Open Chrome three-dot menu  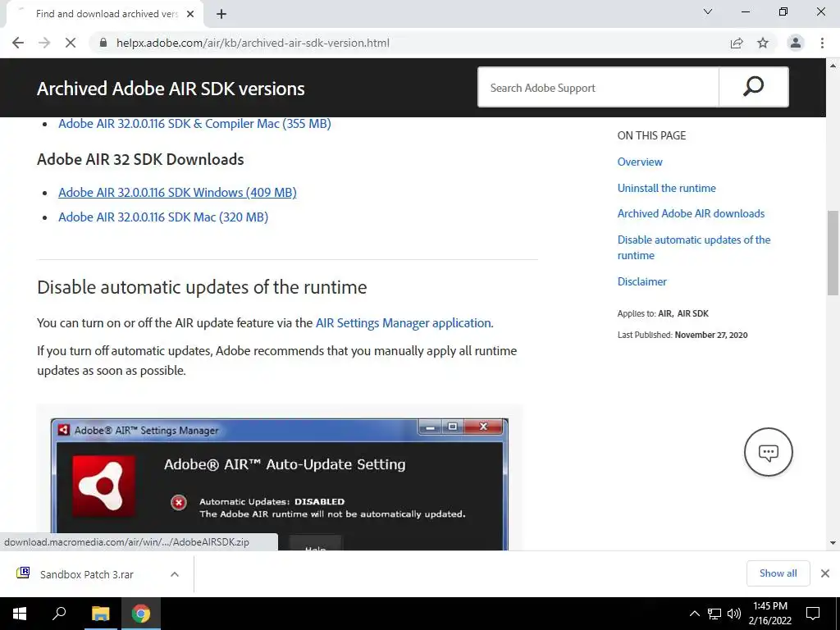pyautogui.click(x=822, y=43)
